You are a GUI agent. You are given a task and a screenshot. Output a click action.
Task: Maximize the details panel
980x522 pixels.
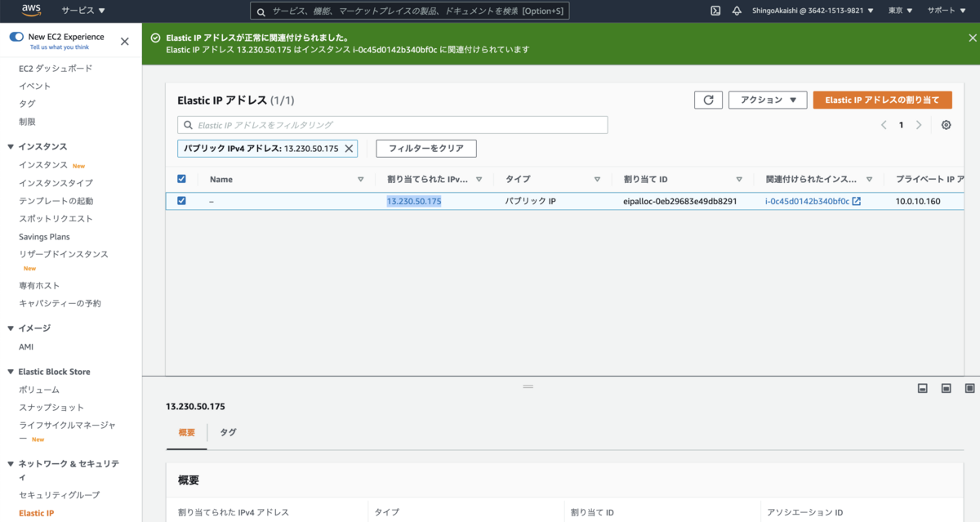[x=969, y=388]
